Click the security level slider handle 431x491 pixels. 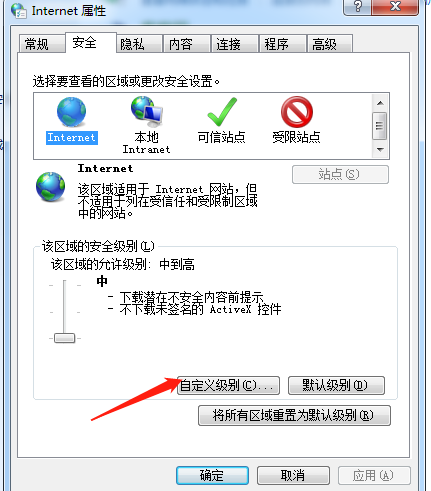64,338
